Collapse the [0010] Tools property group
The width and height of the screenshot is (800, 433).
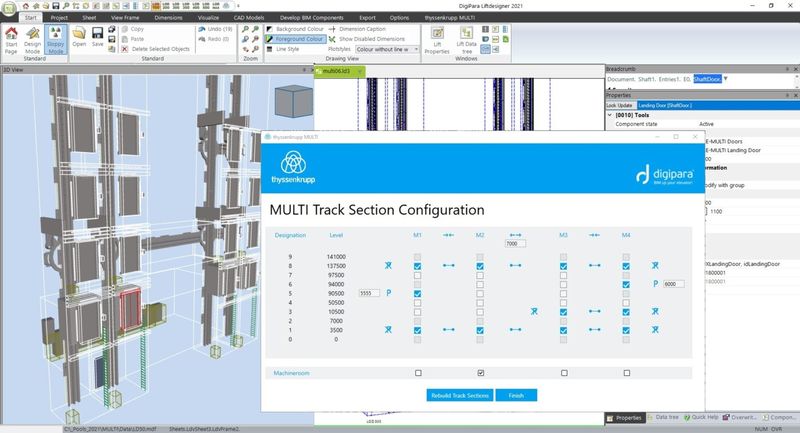point(612,114)
